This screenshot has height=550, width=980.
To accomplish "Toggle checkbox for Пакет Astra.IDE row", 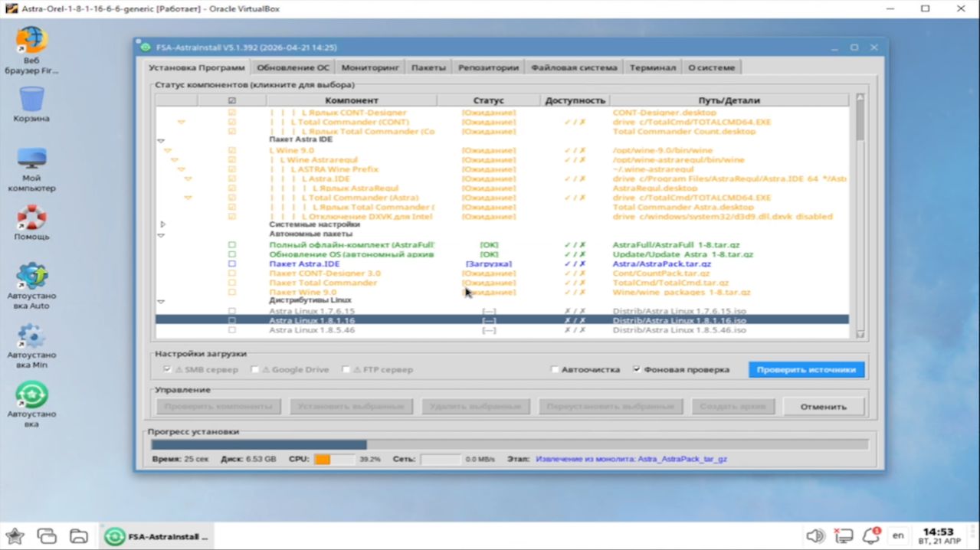I will tap(232, 264).
